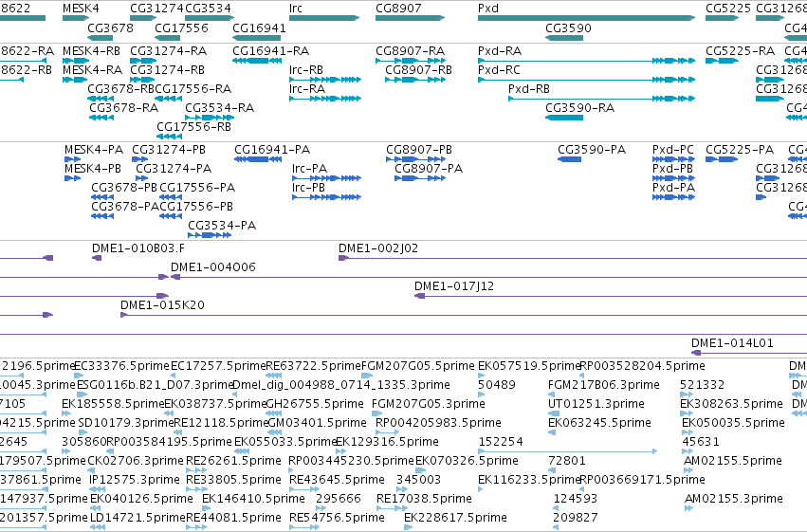This screenshot has width=807, height=532.
Task: Select the CG8907-PA protein glyph
Action: (x=420, y=178)
